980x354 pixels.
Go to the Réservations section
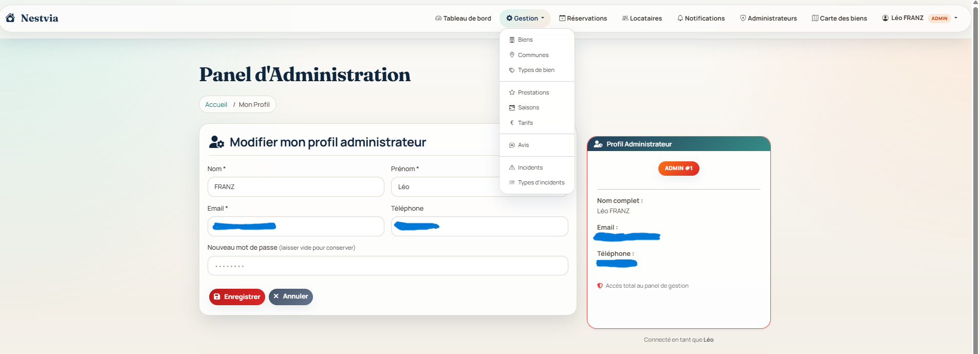point(583,18)
